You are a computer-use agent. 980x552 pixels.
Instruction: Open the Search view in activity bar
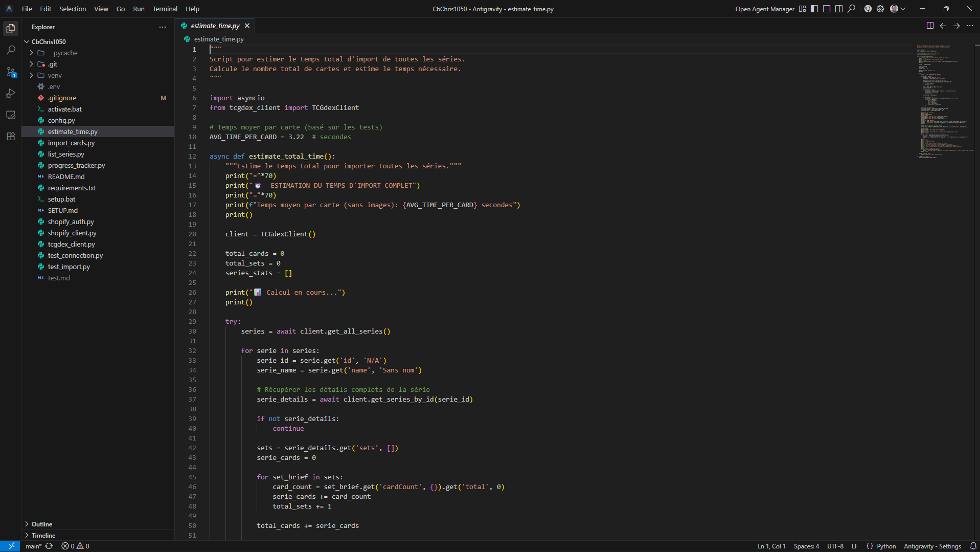pos(11,50)
